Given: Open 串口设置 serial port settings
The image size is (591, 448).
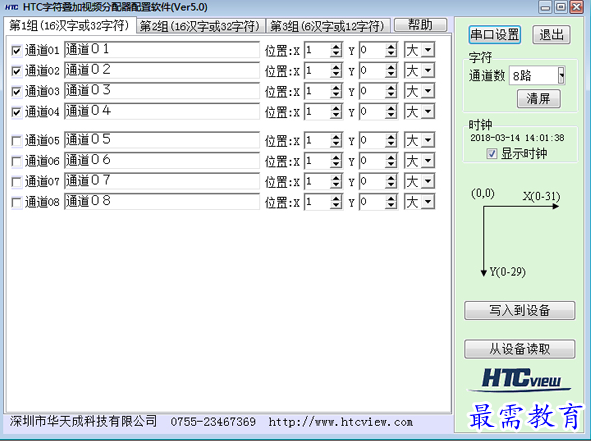Looking at the screenshot, I should pyautogui.click(x=495, y=35).
